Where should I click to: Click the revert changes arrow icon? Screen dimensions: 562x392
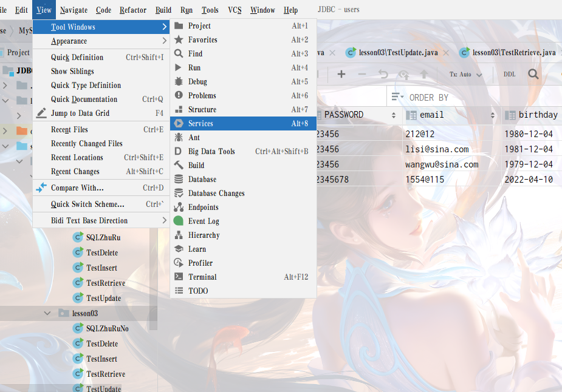click(383, 74)
